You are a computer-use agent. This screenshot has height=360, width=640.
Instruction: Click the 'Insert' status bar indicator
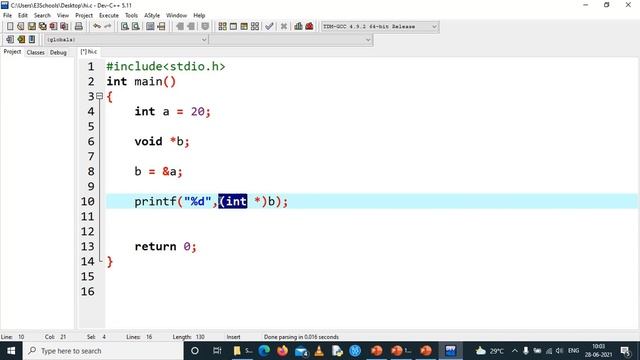click(233, 337)
